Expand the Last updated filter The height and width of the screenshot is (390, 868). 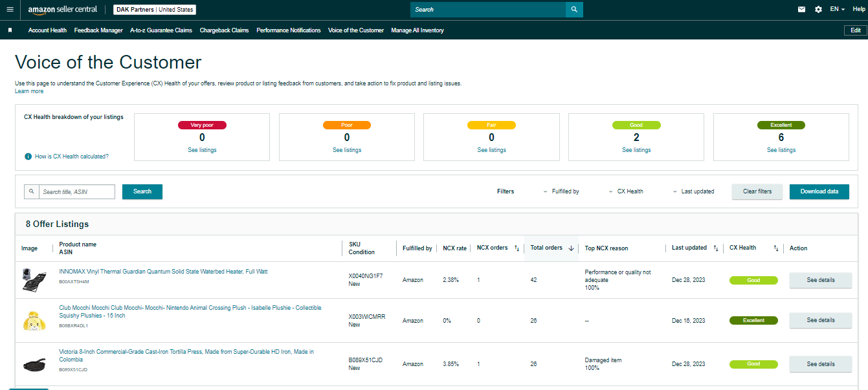tap(693, 191)
